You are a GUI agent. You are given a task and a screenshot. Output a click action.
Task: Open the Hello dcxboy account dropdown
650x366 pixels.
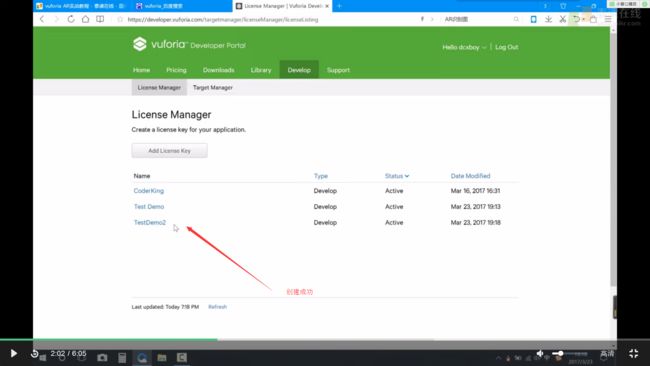pyautogui.click(x=464, y=47)
